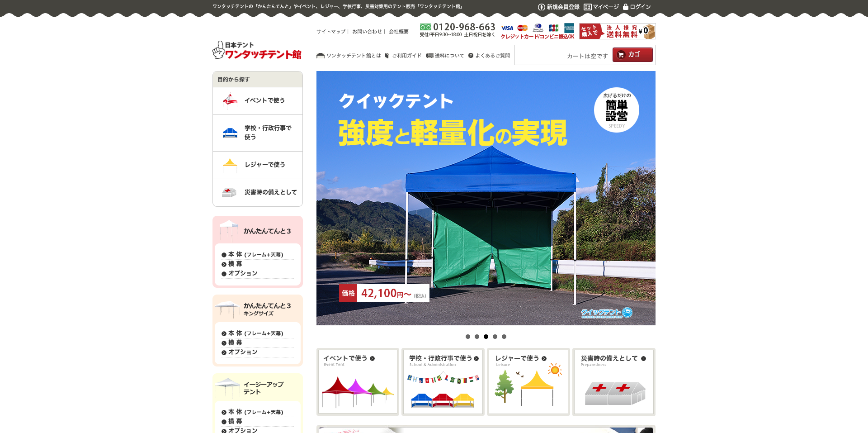Click the red event tent icon in sidebar
868x433 pixels.
click(x=230, y=100)
